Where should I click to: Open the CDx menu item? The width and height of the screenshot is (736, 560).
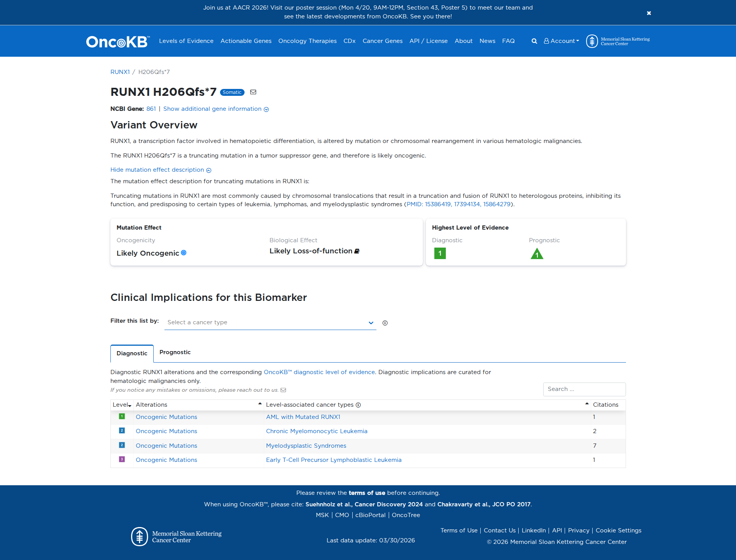coord(350,41)
